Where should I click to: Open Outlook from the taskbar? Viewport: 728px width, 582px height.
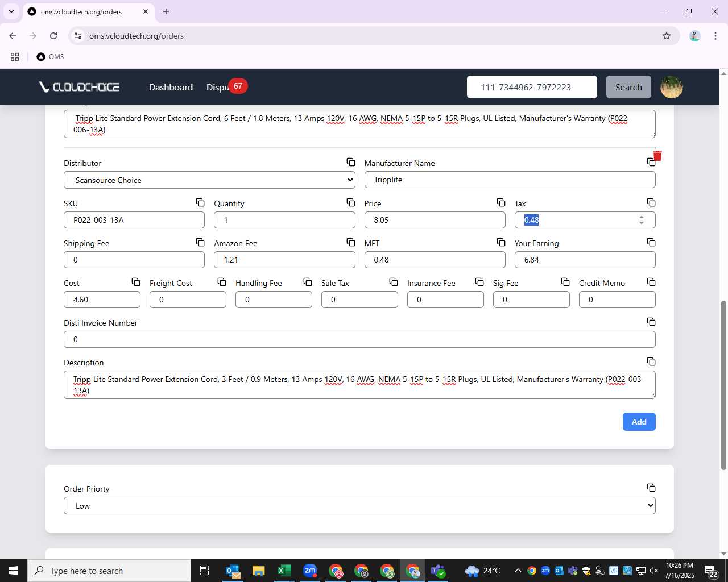point(233,571)
